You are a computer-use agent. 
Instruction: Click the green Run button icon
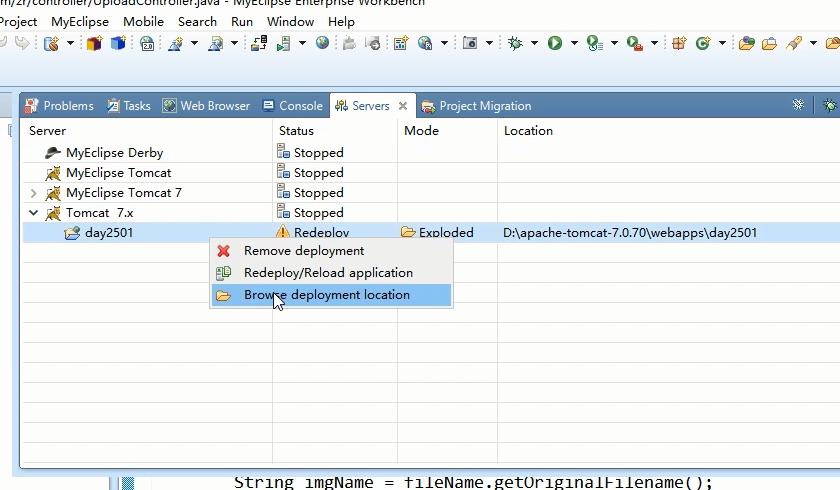[555, 43]
